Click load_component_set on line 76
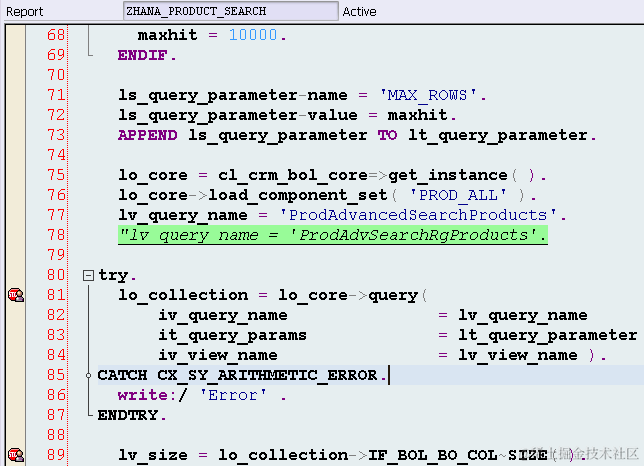The height and width of the screenshot is (466, 644). [x=298, y=195]
